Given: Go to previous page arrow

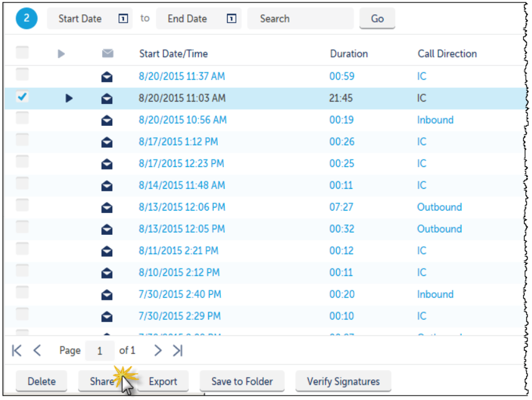Looking at the screenshot, I should tap(37, 351).
